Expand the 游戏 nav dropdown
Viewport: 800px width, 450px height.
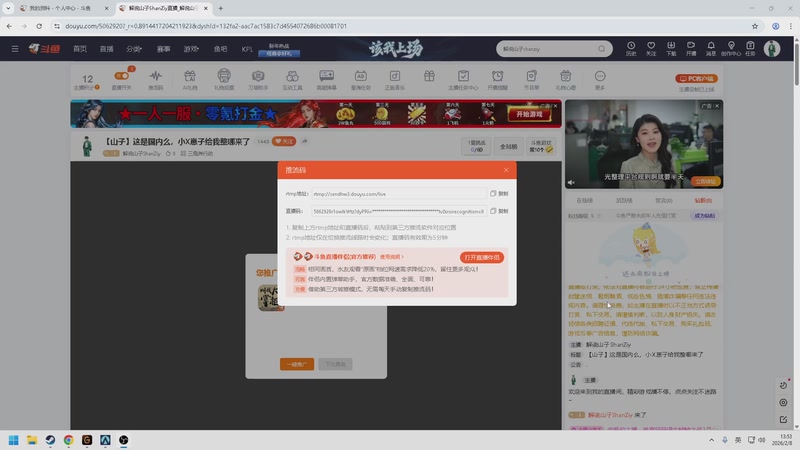191,49
